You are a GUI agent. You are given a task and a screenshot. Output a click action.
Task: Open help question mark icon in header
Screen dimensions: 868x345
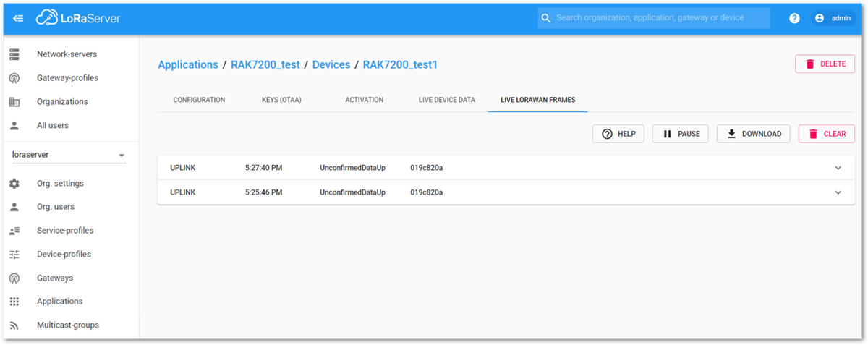794,18
